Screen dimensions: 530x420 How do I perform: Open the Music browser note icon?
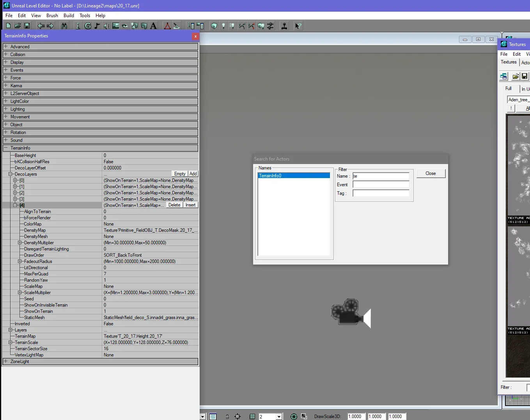coord(97,26)
